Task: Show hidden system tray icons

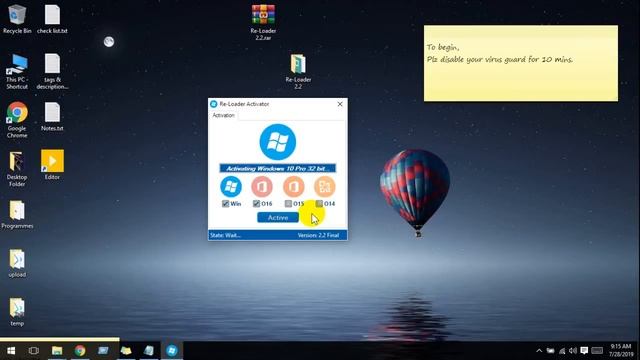Action: point(539,351)
